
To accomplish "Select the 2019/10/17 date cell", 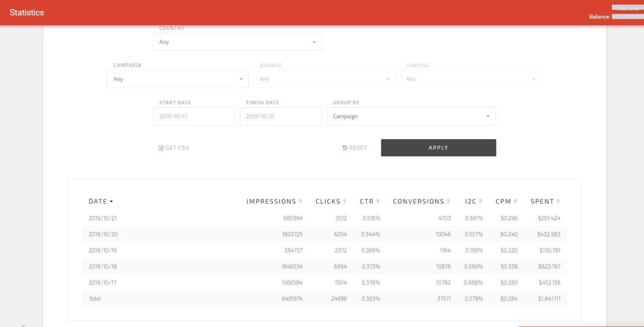I will point(103,283).
